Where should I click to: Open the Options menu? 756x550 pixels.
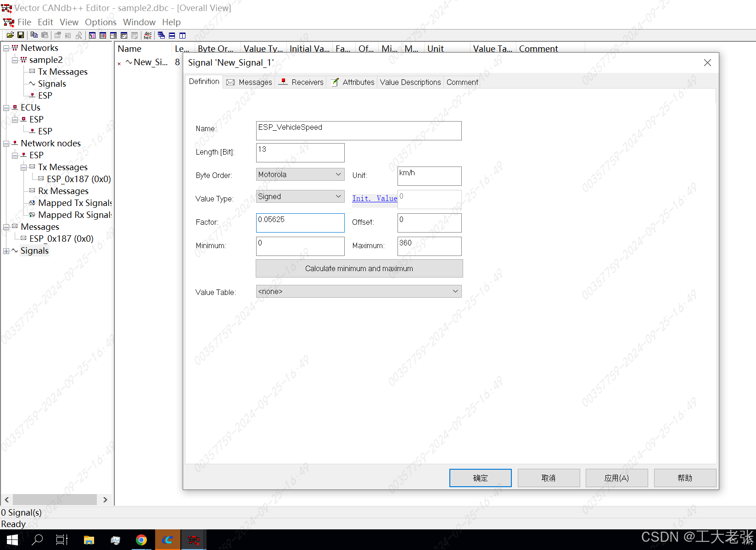click(x=101, y=22)
